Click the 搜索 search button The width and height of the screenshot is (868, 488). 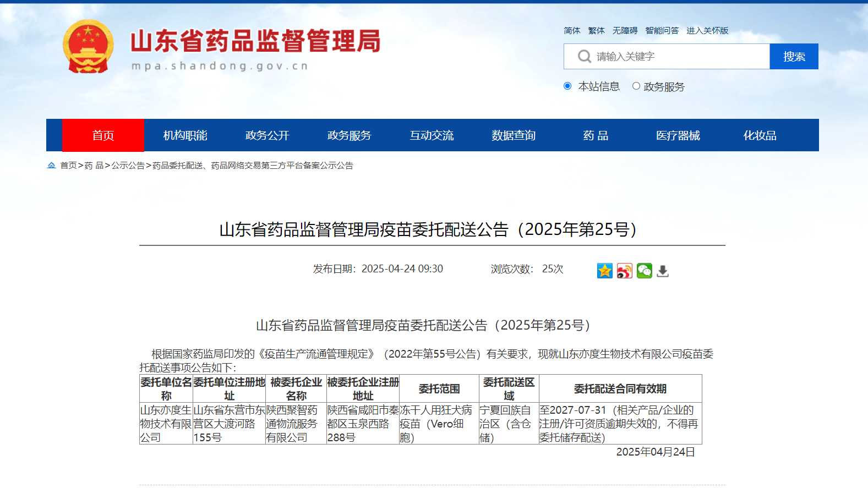point(794,56)
